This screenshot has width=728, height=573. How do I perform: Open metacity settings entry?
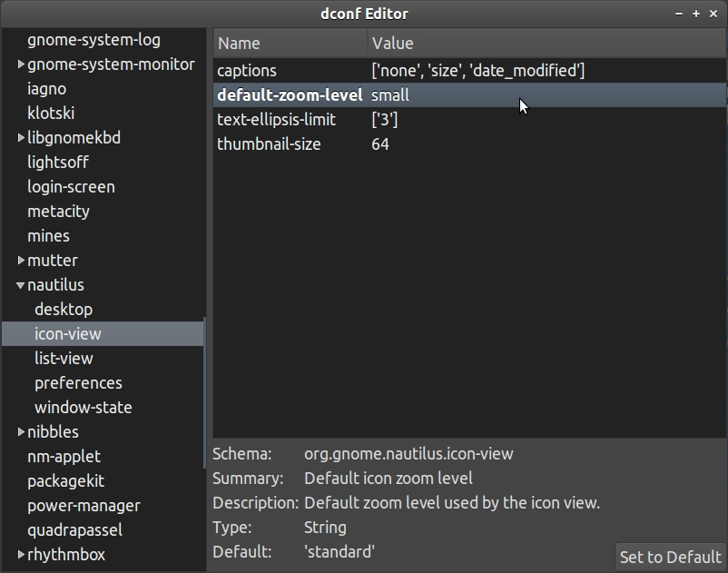point(58,212)
